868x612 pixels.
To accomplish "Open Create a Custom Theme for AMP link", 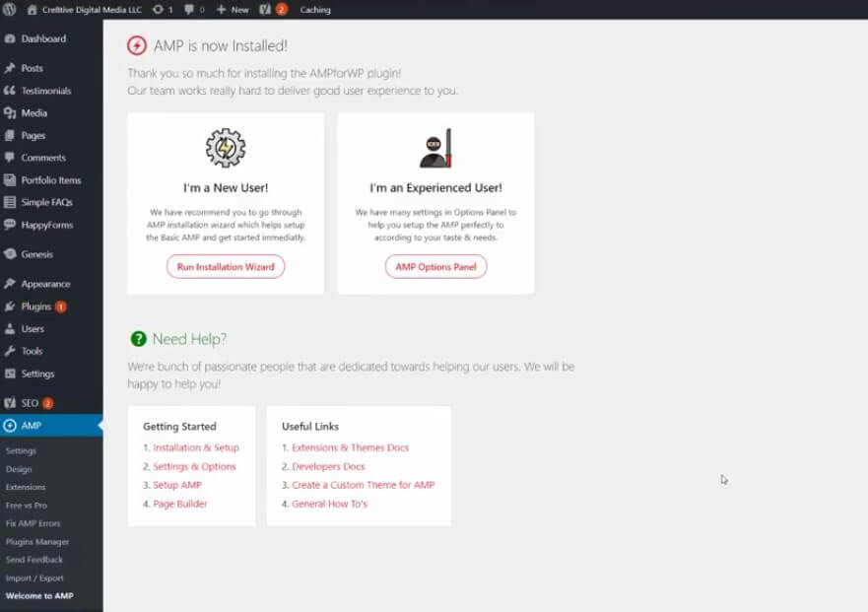I will click(x=364, y=485).
